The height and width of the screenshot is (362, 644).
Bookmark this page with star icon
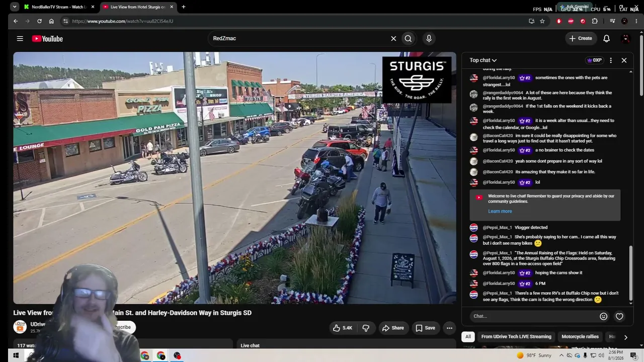pyautogui.click(x=542, y=21)
